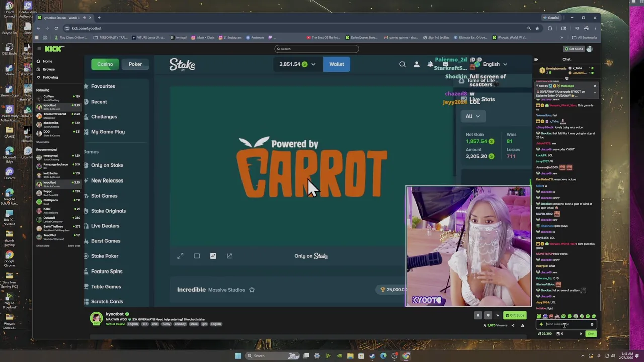Click in the Send a message field
This screenshot has width=644, height=362.
566,324
